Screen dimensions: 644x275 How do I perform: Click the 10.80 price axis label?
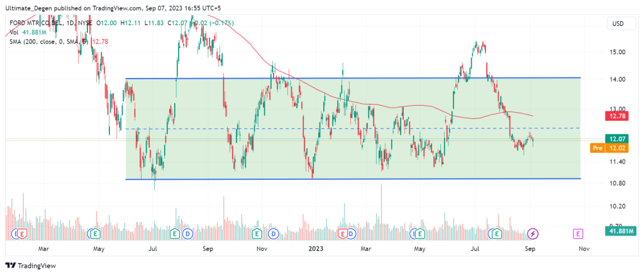619,183
